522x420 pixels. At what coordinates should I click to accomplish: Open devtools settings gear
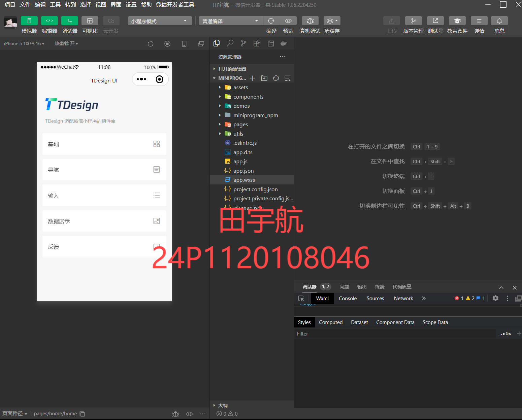[x=495, y=298]
